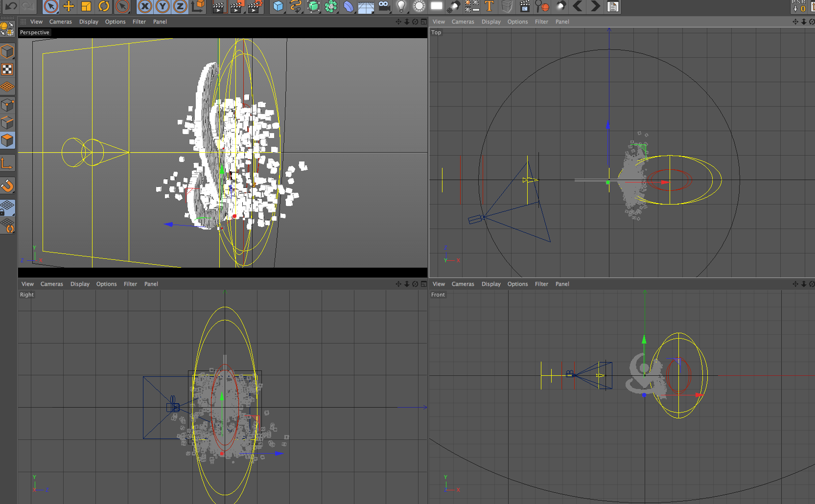The image size is (815, 504).
Task: Add a light bulb object
Action: coord(401,6)
